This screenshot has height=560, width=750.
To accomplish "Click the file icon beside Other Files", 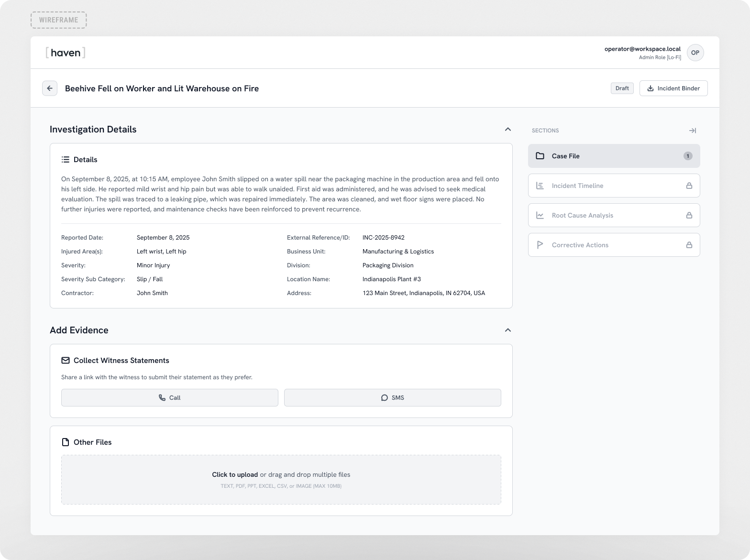I will (x=66, y=442).
